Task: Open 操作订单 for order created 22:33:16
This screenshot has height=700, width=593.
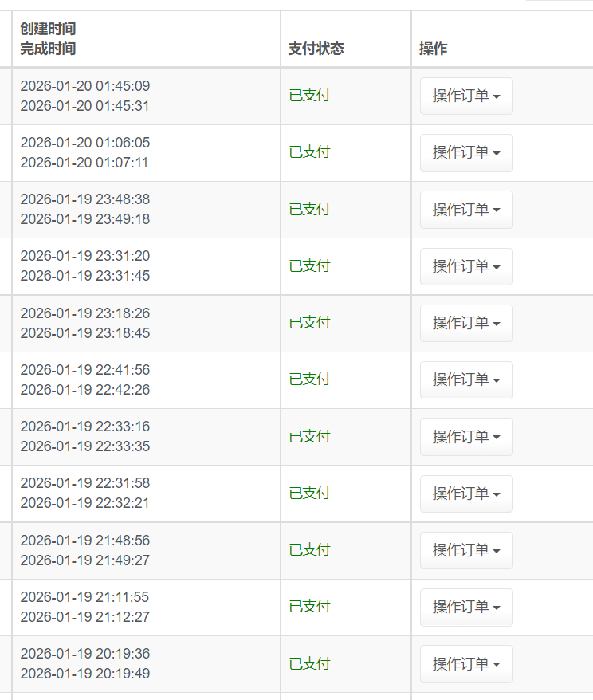Action: tap(466, 437)
